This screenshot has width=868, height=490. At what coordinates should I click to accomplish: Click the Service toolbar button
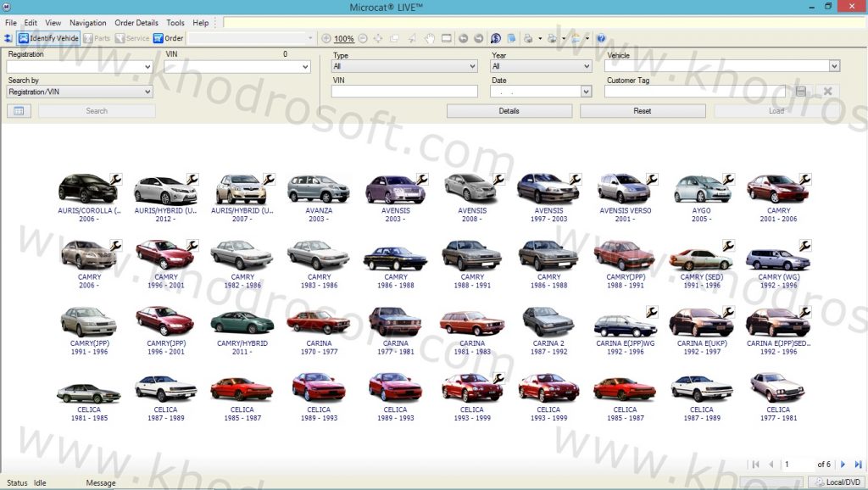[132, 38]
